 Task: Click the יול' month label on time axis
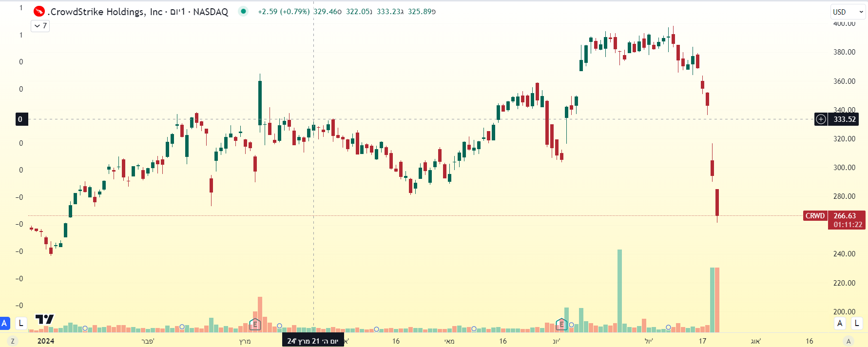pos(649,341)
